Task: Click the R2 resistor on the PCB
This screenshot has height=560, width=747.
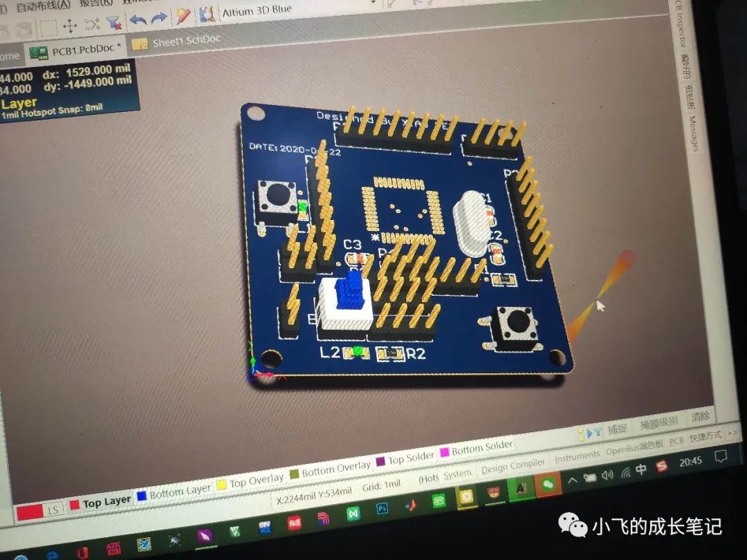Action: pos(390,353)
